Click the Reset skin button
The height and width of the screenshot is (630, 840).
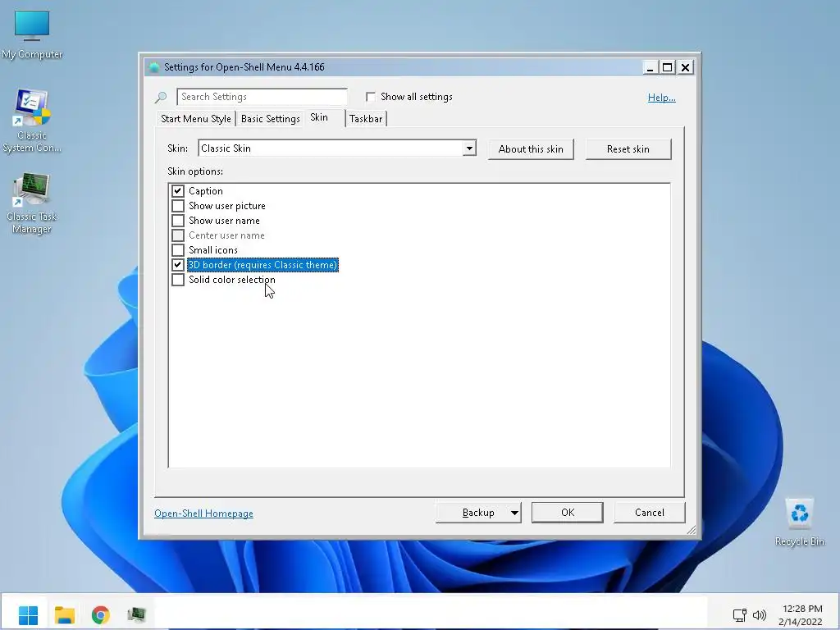(628, 149)
